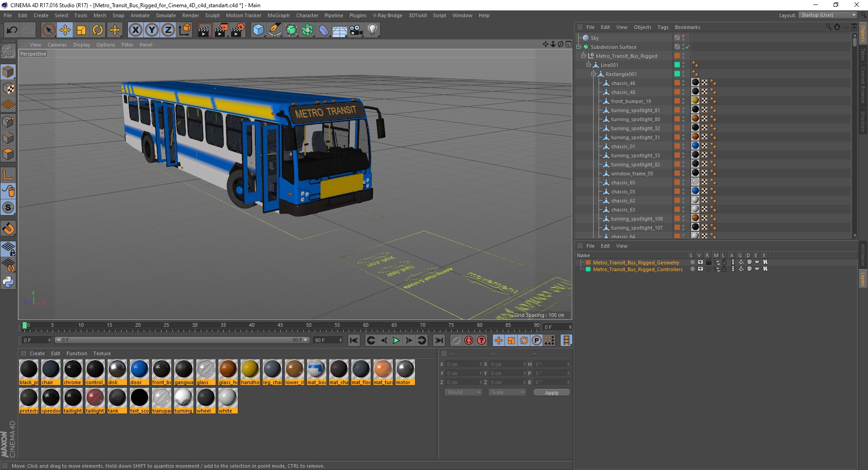The width and height of the screenshot is (868, 470).
Task: Click the Enable Axis tool
Action: pos(8,175)
